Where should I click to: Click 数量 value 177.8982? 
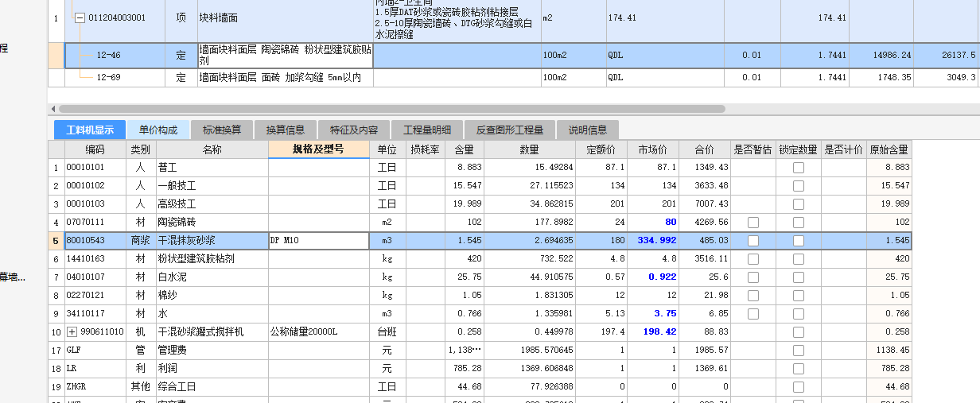tap(530, 222)
